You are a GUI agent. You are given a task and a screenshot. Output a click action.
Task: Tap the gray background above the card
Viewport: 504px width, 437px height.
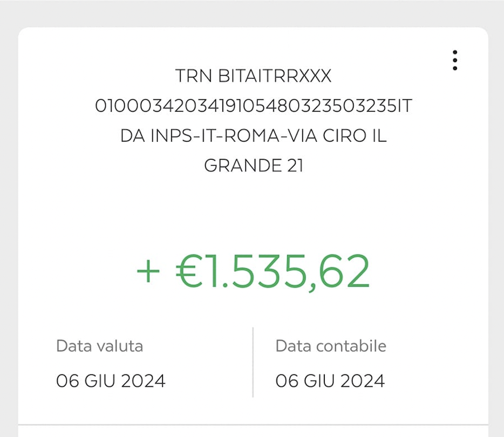click(x=252, y=13)
